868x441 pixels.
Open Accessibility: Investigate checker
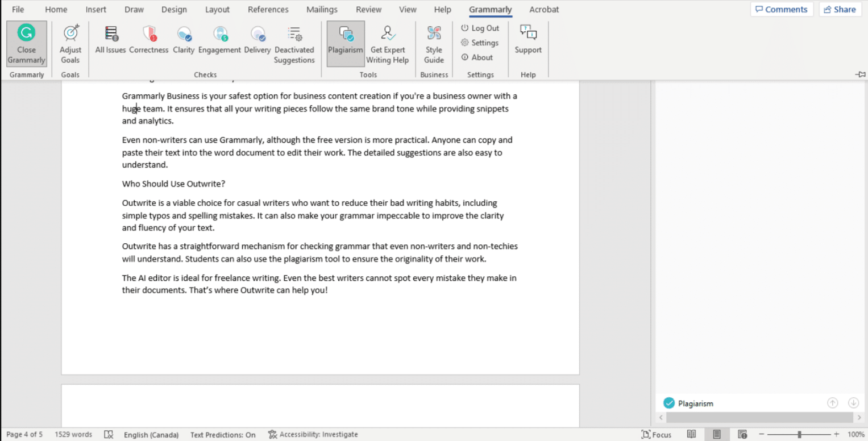pyautogui.click(x=313, y=434)
